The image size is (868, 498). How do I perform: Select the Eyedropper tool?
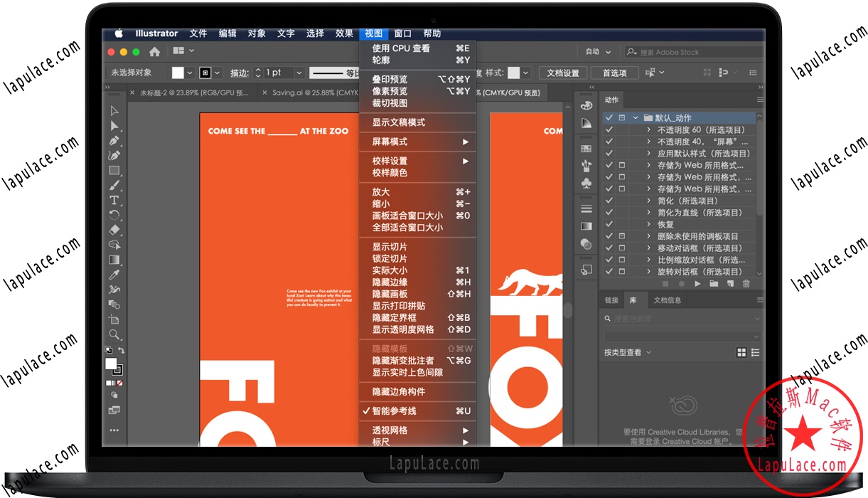pos(114,275)
